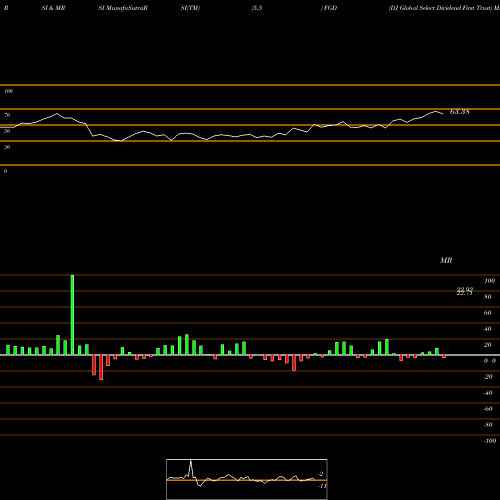Click the -20 label on MR axis
The width and height of the screenshot is (500, 500).
(488, 377)
